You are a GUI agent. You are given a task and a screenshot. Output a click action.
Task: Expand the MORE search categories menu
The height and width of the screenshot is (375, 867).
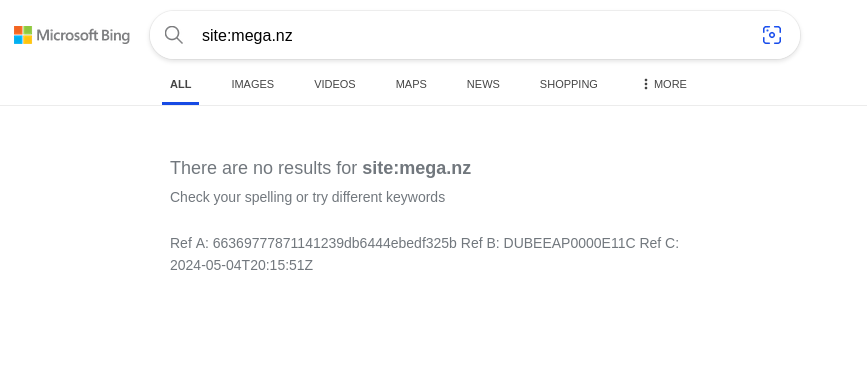[664, 84]
